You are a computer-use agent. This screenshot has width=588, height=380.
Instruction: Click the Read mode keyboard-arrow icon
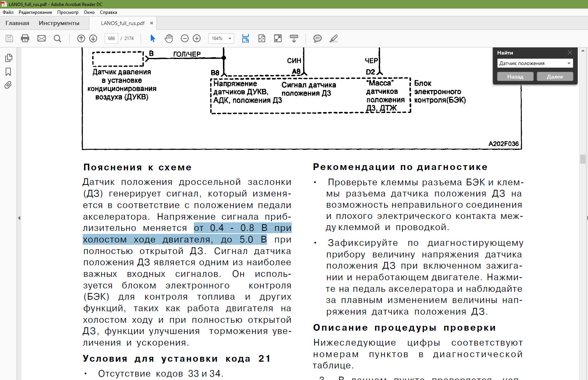294,38
